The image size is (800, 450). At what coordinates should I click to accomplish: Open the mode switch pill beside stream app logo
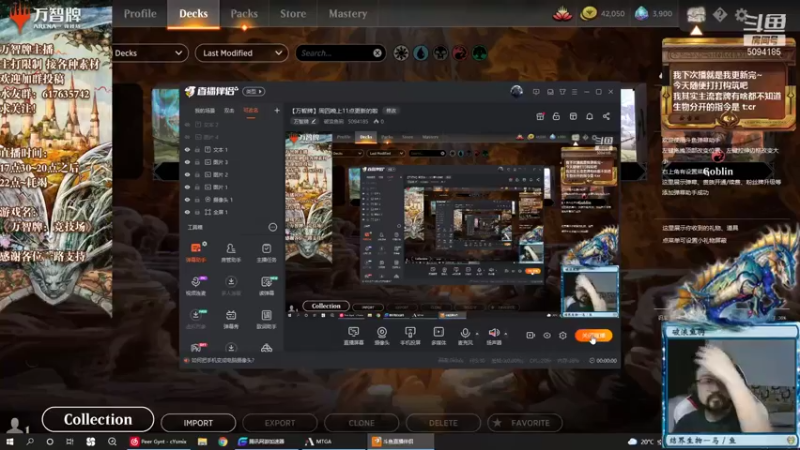coord(254,91)
